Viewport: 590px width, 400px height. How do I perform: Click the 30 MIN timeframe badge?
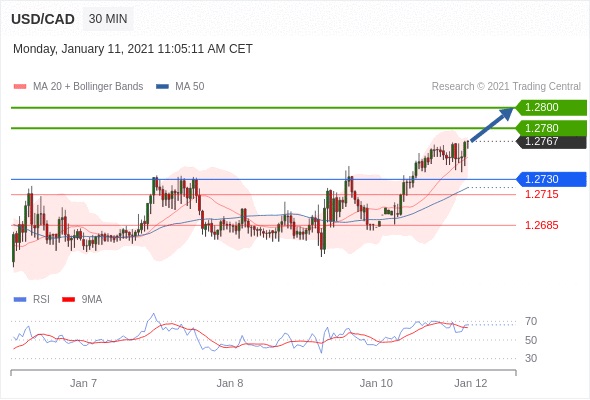tap(108, 19)
